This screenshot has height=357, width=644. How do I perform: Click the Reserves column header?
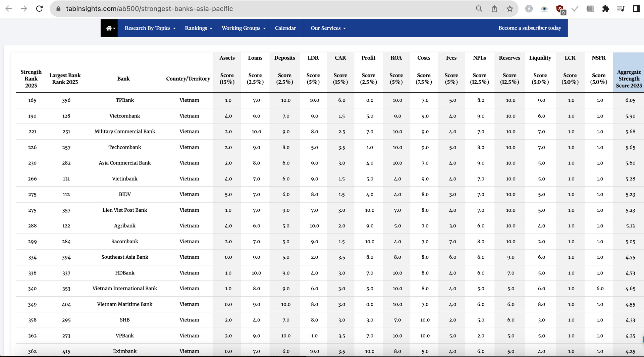[x=509, y=58]
